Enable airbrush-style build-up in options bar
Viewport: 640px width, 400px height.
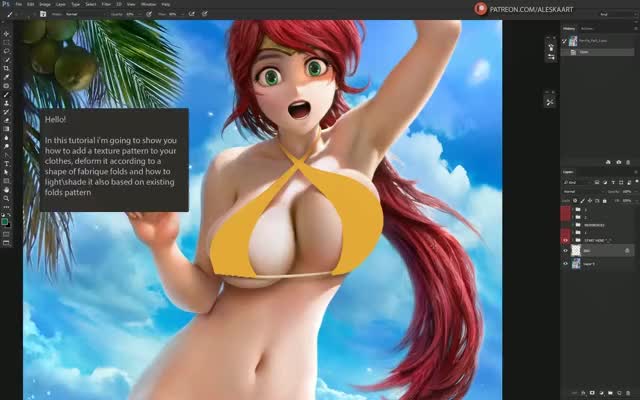coord(191,14)
